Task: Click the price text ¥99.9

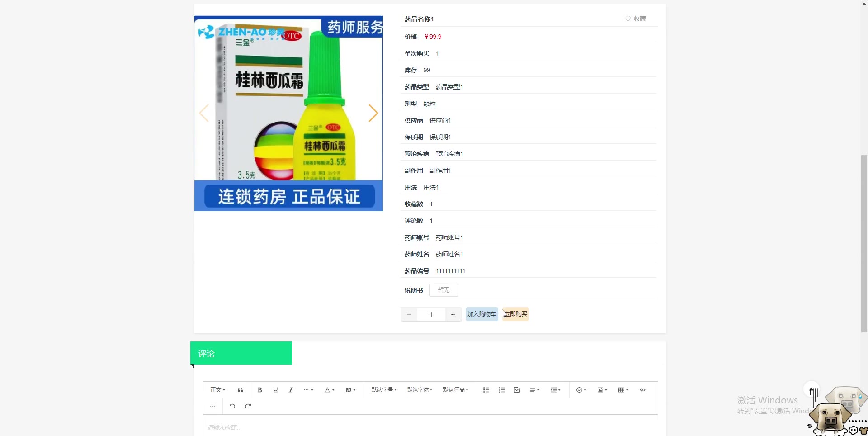Action: (433, 37)
